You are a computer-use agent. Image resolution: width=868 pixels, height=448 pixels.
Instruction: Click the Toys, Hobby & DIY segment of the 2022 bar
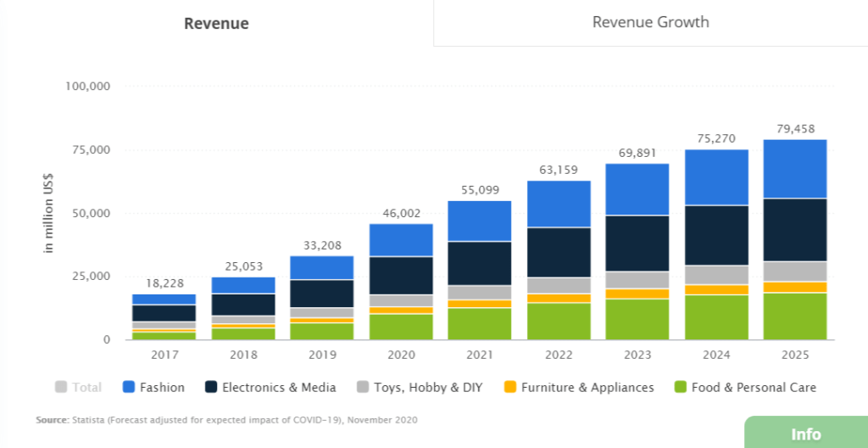559,286
